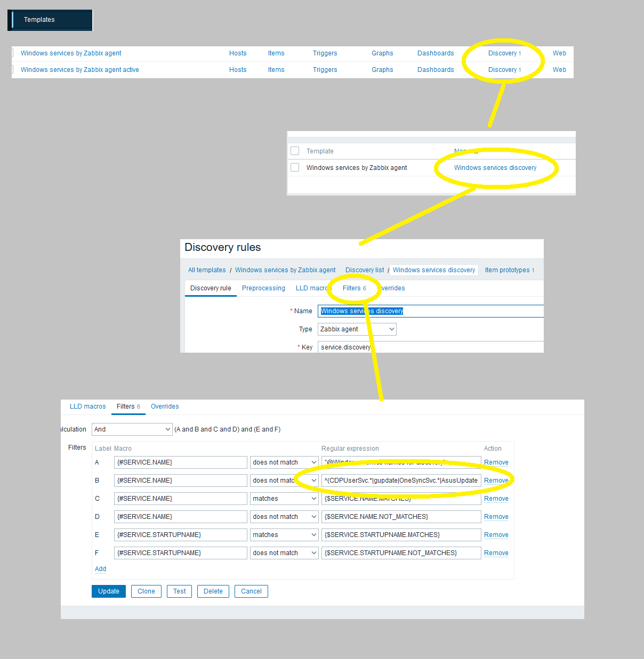Open the Windows services discovery rule
This screenshot has height=659, width=644.
pos(495,167)
